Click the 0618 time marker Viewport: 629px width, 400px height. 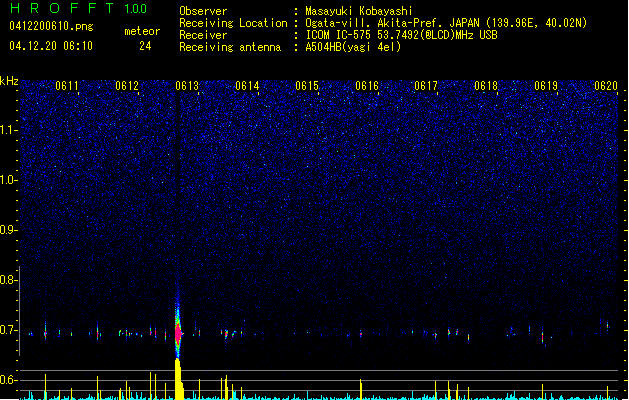486,86
